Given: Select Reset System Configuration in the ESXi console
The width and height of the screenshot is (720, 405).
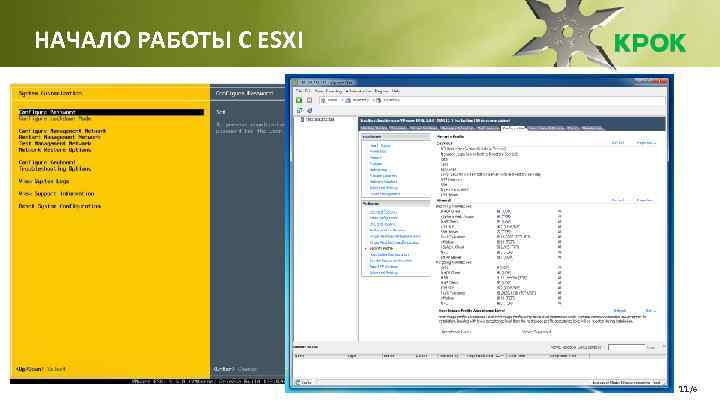Looking at the screenshot, I should click(x=60, y=206).
